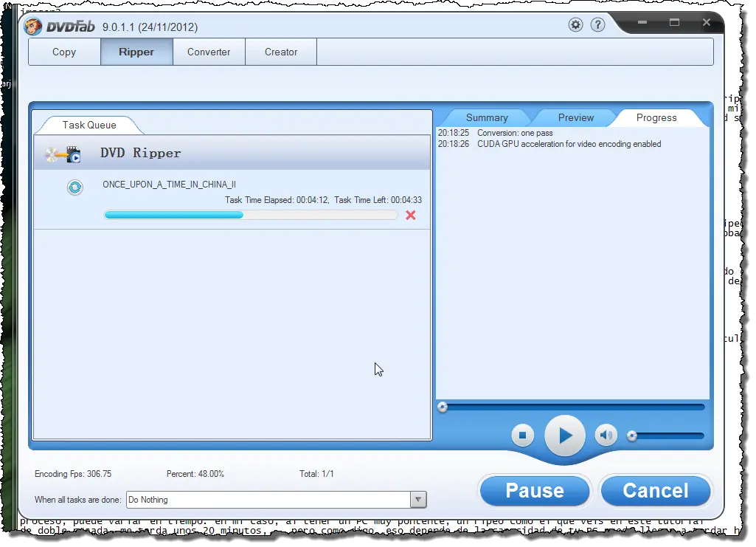Click the task progress bar
Screen dimensions: 756x547
pyautogui.click(x=251, y=215)
